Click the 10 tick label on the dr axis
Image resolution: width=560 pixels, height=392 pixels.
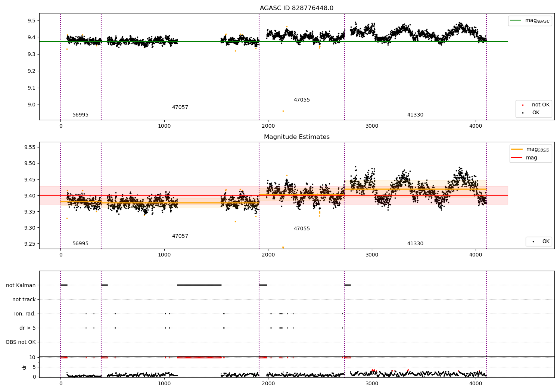32,358
